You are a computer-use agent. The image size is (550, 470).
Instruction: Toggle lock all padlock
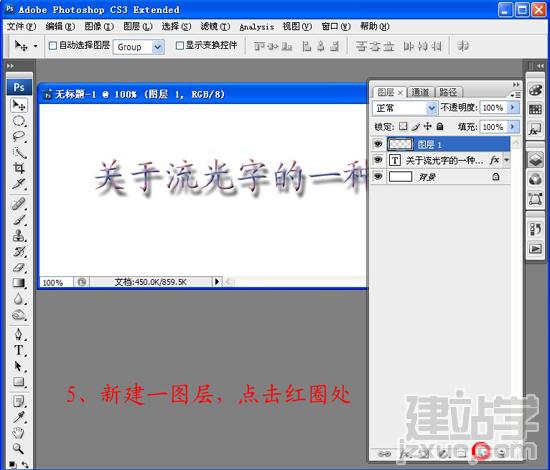click(440, 126)
